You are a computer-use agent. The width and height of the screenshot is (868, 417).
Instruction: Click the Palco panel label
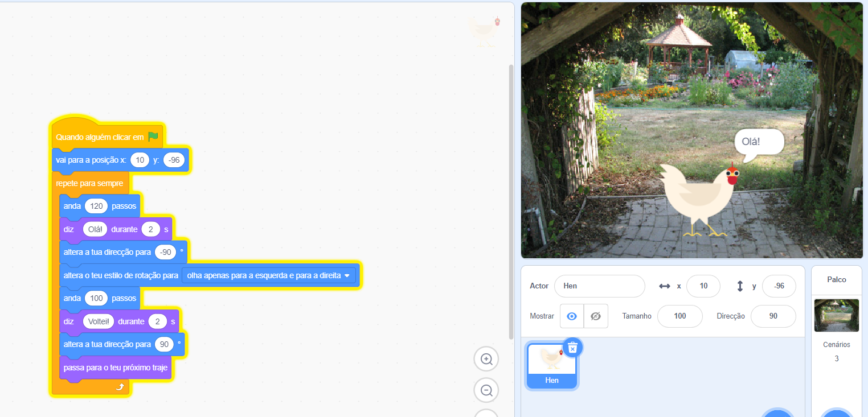coord(837,280)
